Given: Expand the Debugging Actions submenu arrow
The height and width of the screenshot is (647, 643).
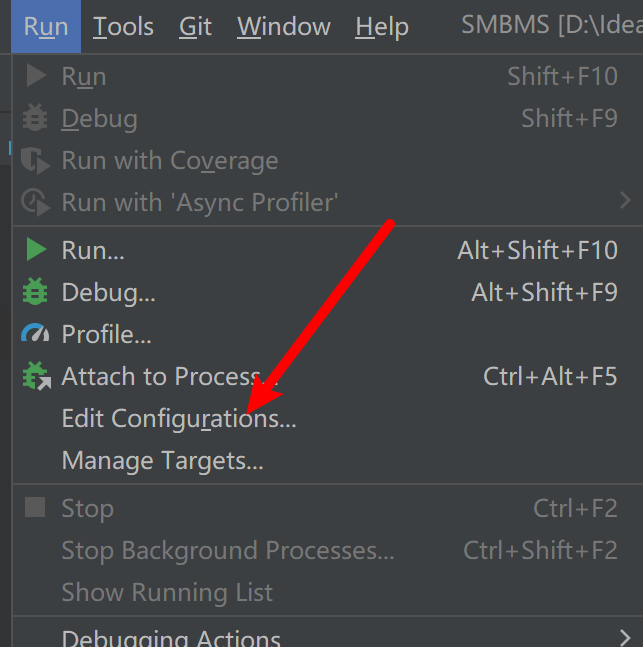Looking at the screenshot, I should click(x=625, y=636).
